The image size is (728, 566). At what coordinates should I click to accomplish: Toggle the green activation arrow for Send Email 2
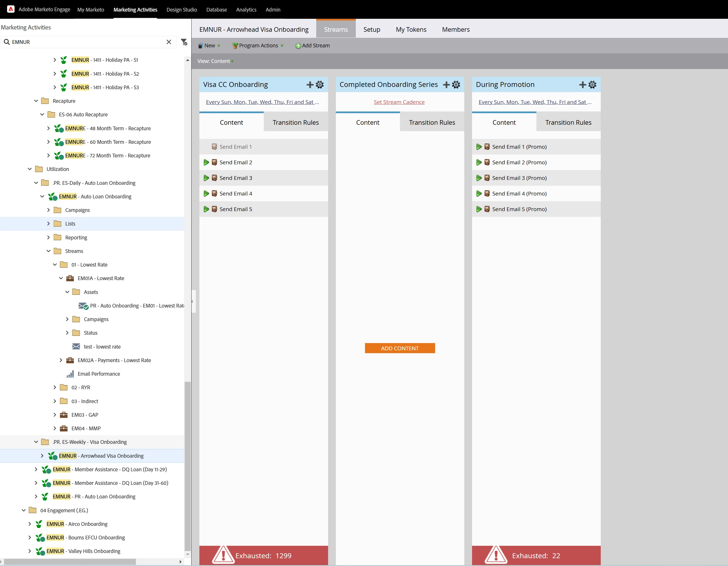[x=206, y=162]
